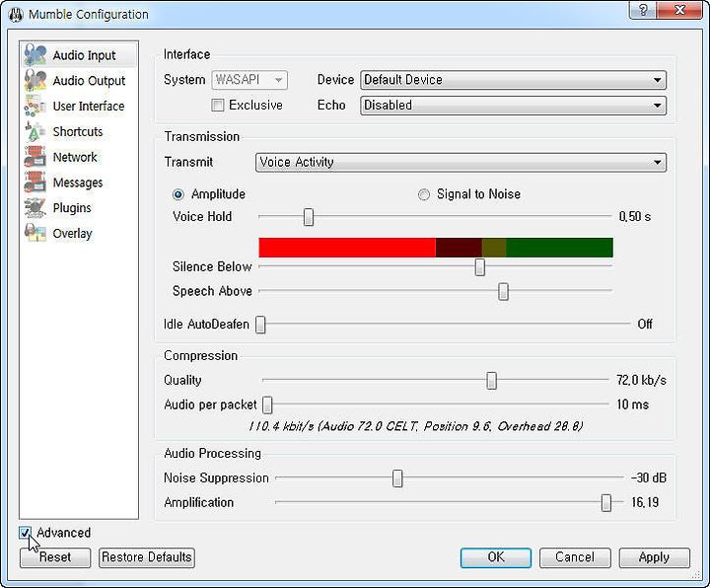Click the Quality slider handle

point(491,381)
